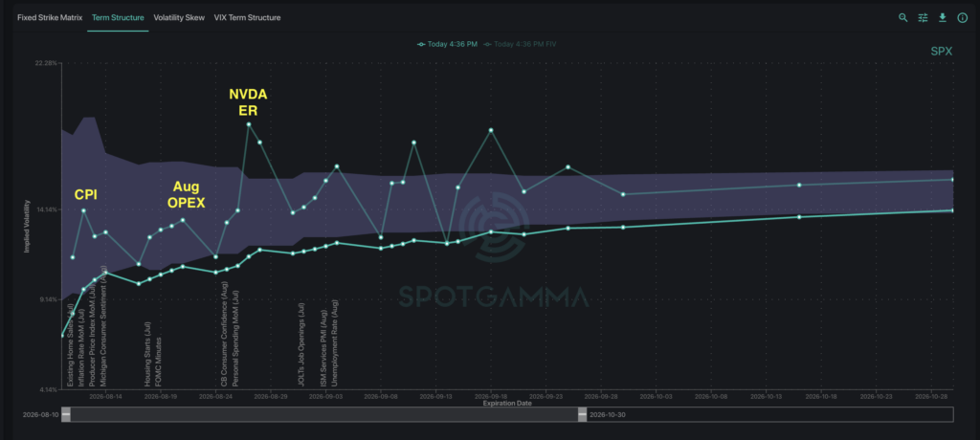
Task: Click the 2026-09-18 x-axis date
Action: point(491,396)
